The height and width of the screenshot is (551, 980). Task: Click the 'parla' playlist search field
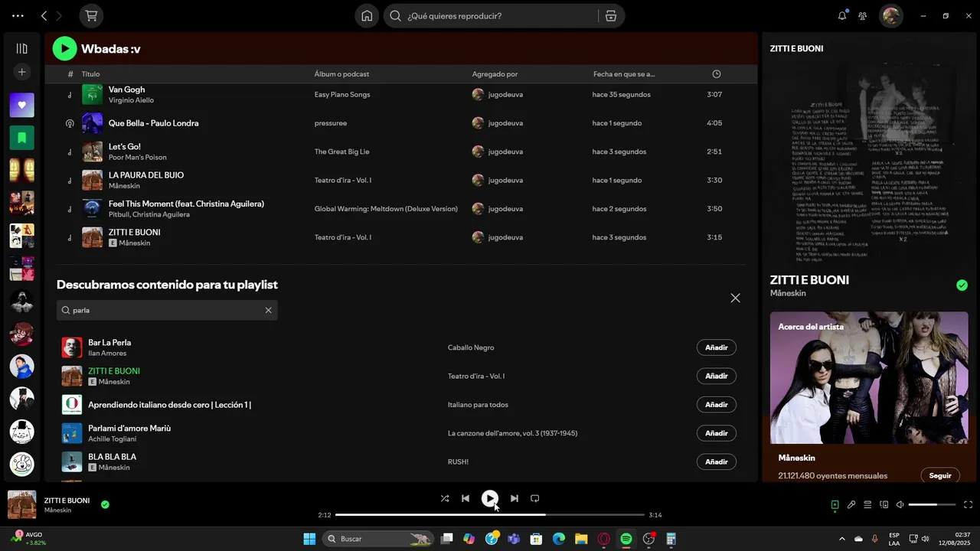tap(167, 310)
